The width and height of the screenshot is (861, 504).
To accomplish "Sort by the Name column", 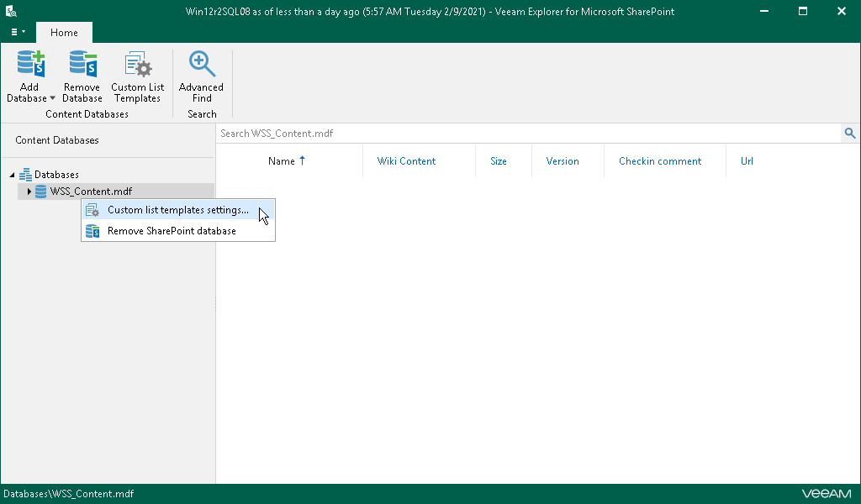I will (281, 161).
